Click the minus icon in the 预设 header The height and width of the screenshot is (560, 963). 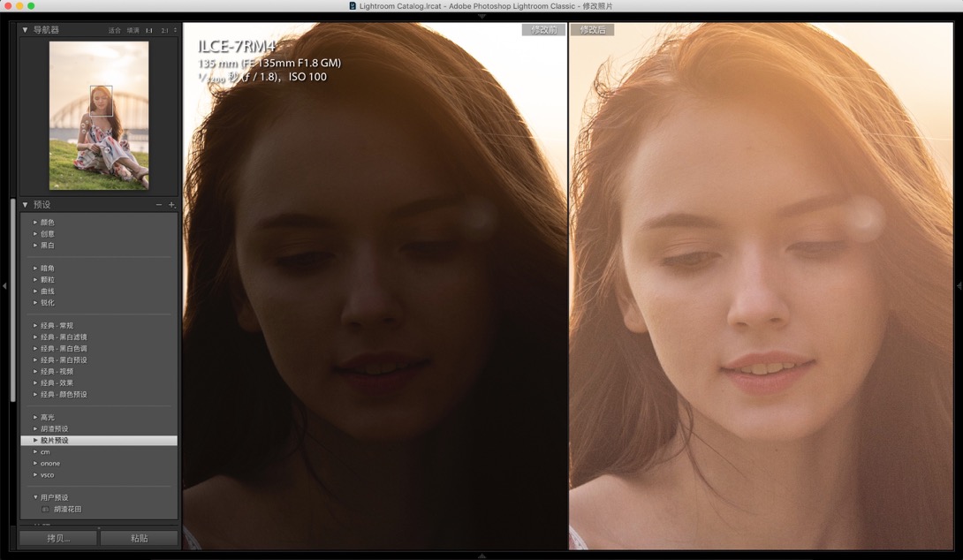(158, 204)
